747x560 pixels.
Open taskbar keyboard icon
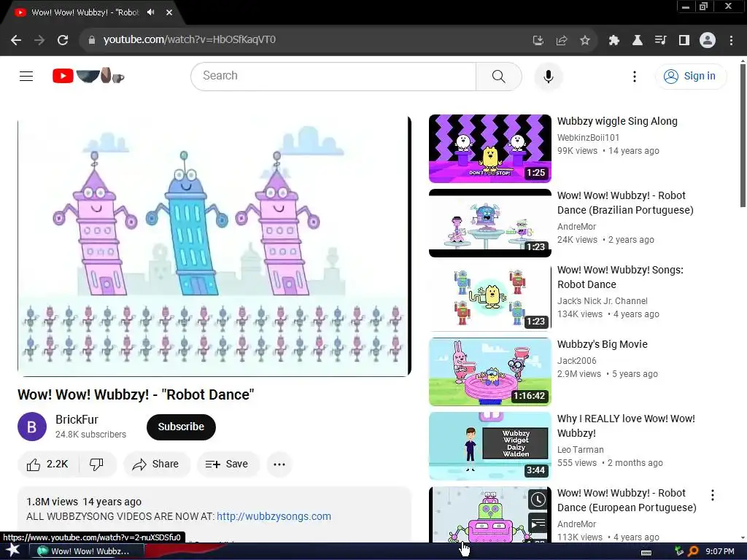pyautogui.click(x=646, y=552)
